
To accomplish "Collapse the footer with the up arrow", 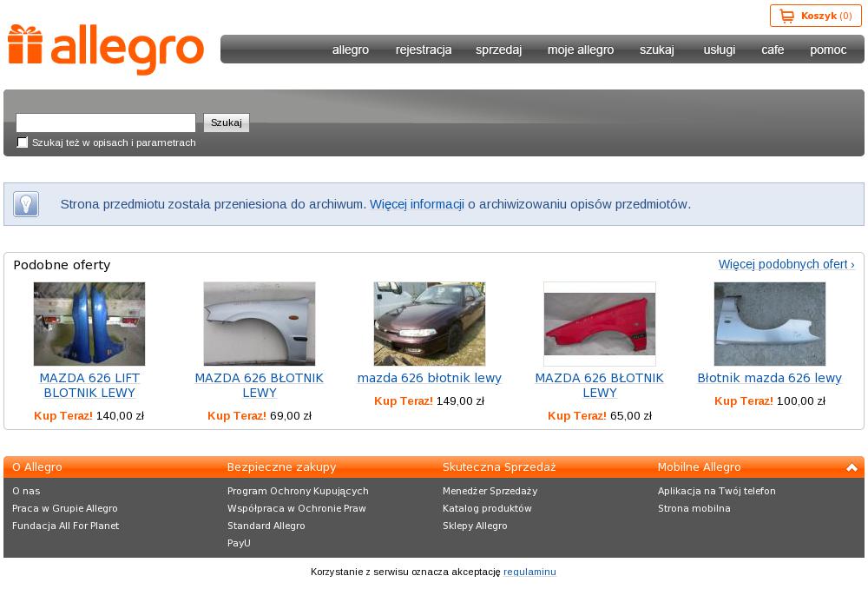I will coord(852,467).
